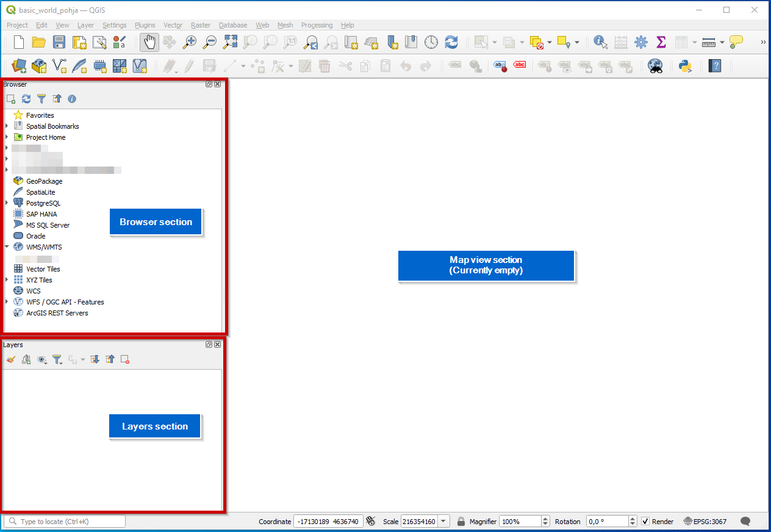Image resolution: width=771 pixels, height=532 pixels.
Task: Click the EPSG:3067 CRS button
Action: pyautogui.click(x=705, y=522)
